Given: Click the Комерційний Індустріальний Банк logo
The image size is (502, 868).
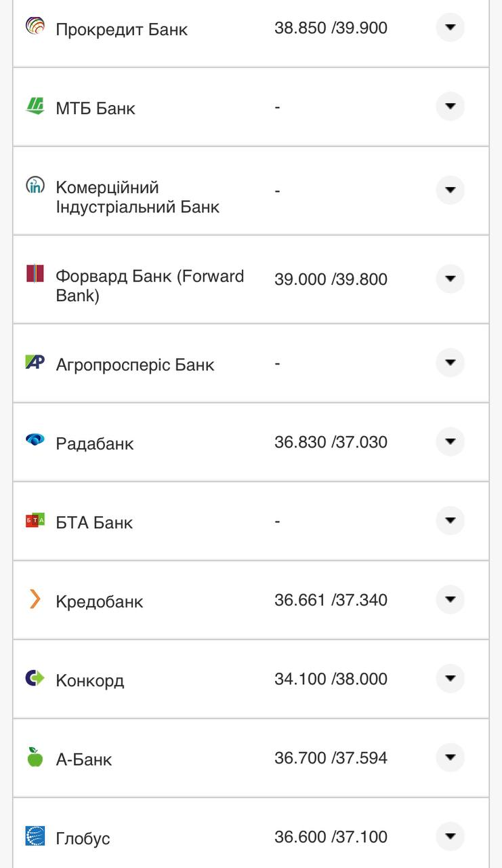Looking at the screenshot, I should (x=35, y=185).
